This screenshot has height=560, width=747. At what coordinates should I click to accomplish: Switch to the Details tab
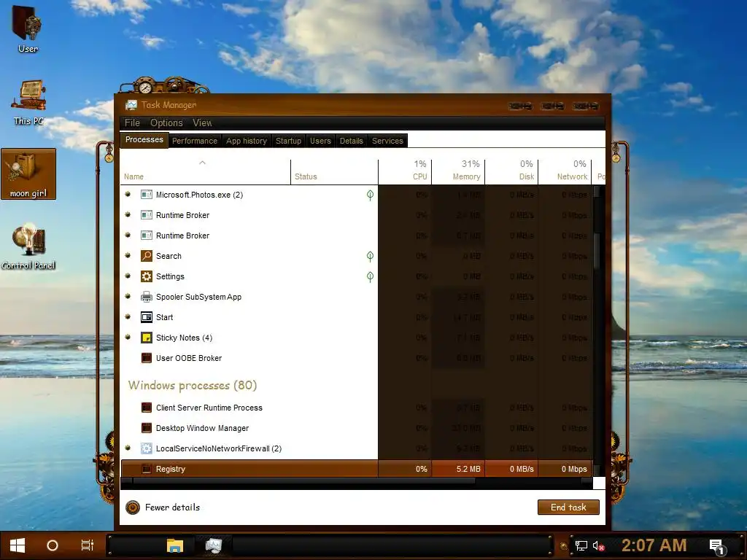tap(351, 141)
